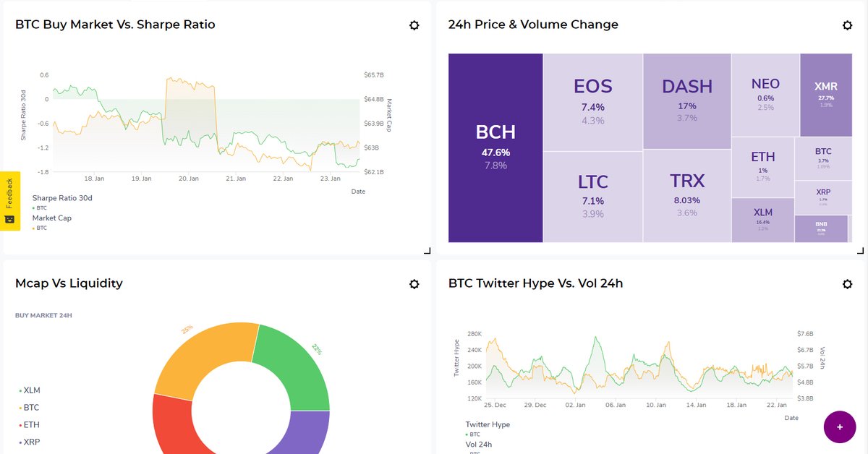Open settings gear for 24h Price & Volume Change
The width and height of the screenshot is (868, 454).
tap(847, 25)
